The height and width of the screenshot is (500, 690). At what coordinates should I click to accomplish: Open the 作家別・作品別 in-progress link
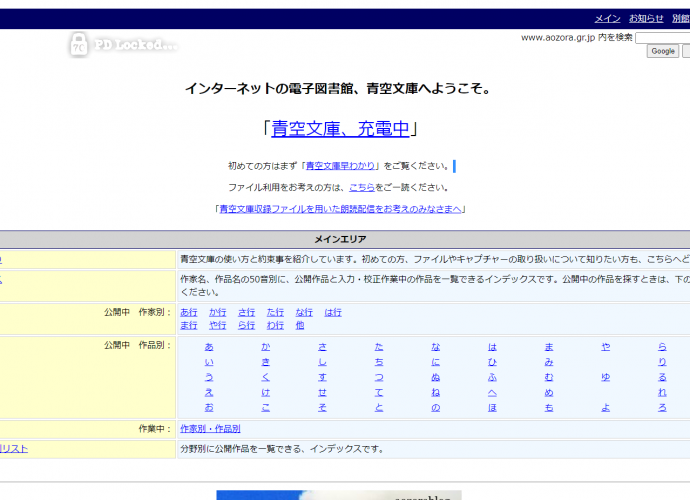tap(210, 429)
